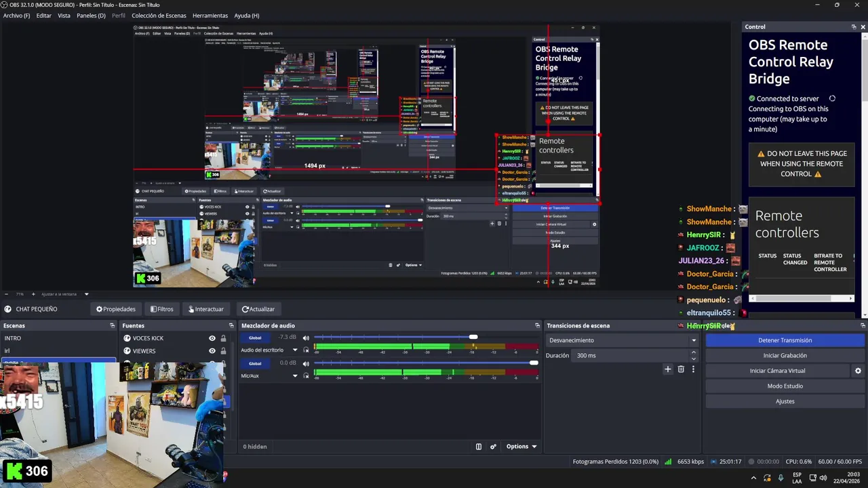Show hidden system tray icons
Image resolution: width=868 pixels, height=488 pixels.
pos(753,478)
